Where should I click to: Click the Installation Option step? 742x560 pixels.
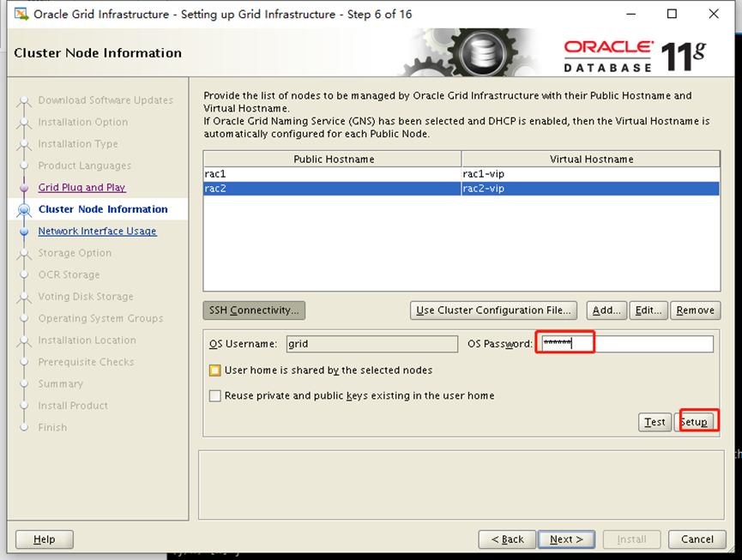tap(83, 122)
